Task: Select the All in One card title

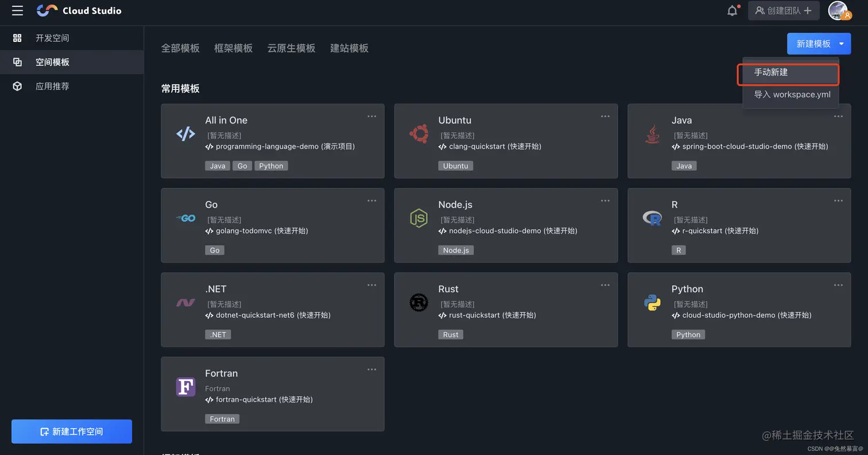Action: (226, 120)
